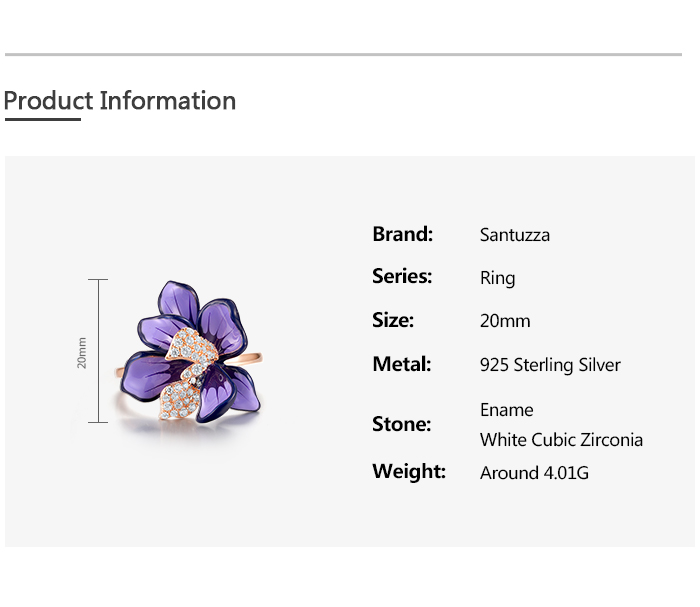Click the Series: label
The image size is (700, 607).
coord(402,276)
